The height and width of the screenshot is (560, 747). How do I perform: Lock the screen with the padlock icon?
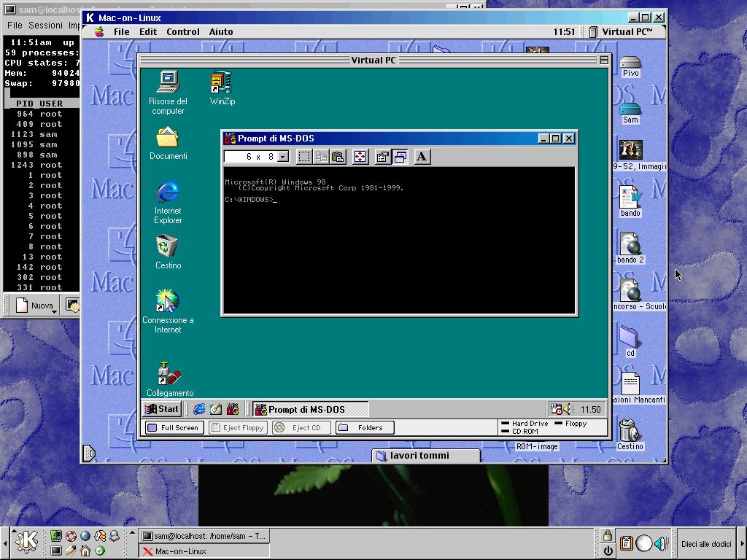(608, 535)
